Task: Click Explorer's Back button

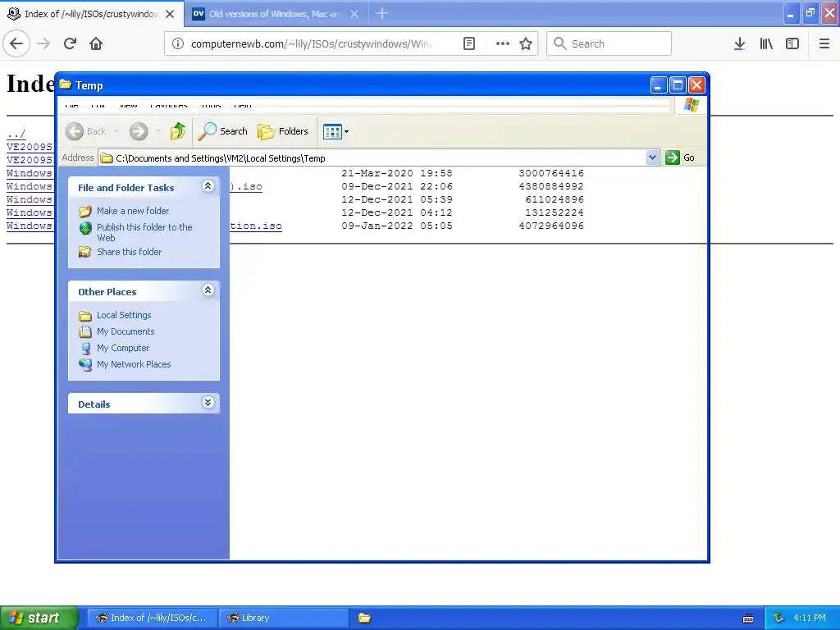Action: click(x=85, y=131)
